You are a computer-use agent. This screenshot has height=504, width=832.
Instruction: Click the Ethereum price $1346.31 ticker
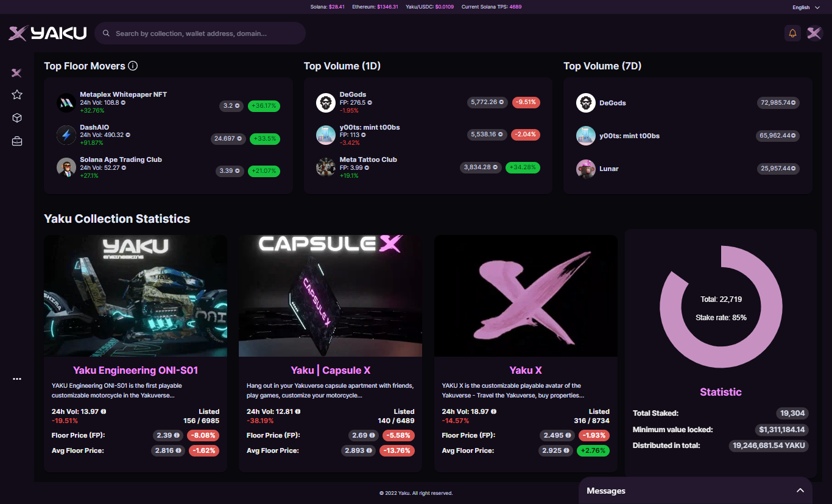click(x=375, y=7)
